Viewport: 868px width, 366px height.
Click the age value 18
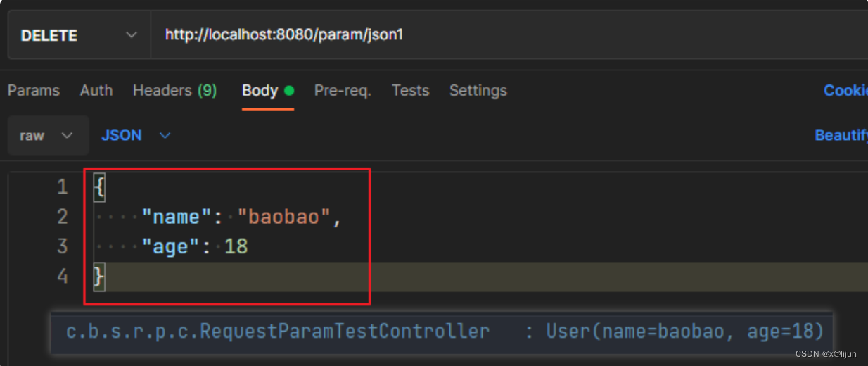(236, 246)
